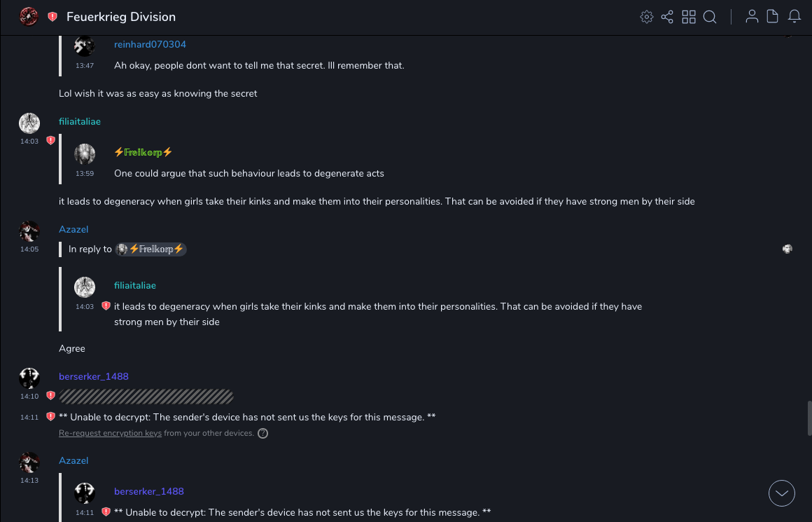The height and width of the screenshot is (522, 812).
Task: Click the Freikorp pill in reply header
Action: pyautogui.click(x=150, y=249)
